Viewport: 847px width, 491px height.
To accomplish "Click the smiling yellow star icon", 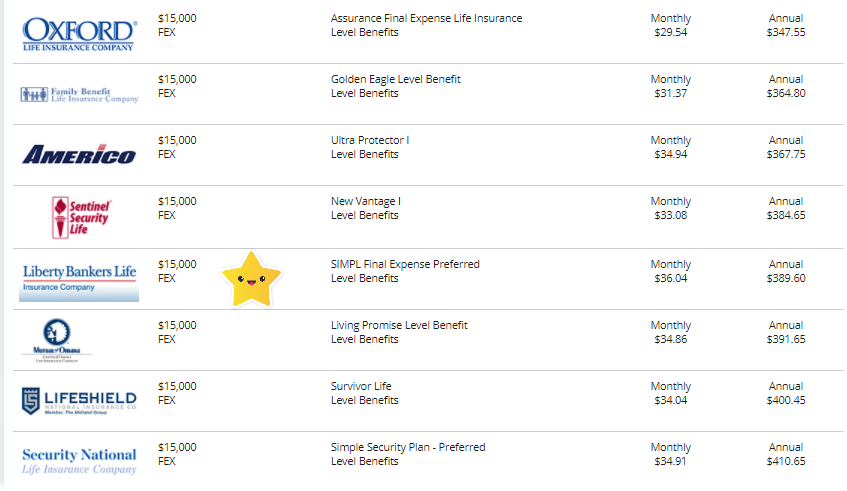I will [251, 279].
